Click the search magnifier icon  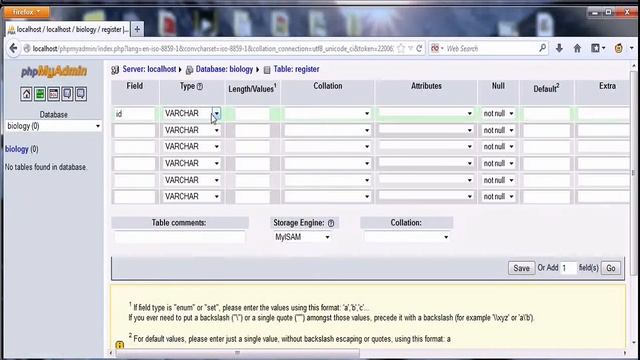pyautogui.click(x=542, y=48)
